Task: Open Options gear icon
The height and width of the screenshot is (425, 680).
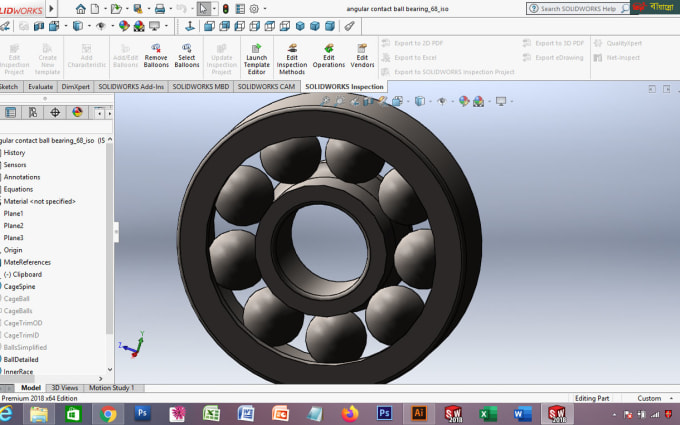Action: coord(254,9)
